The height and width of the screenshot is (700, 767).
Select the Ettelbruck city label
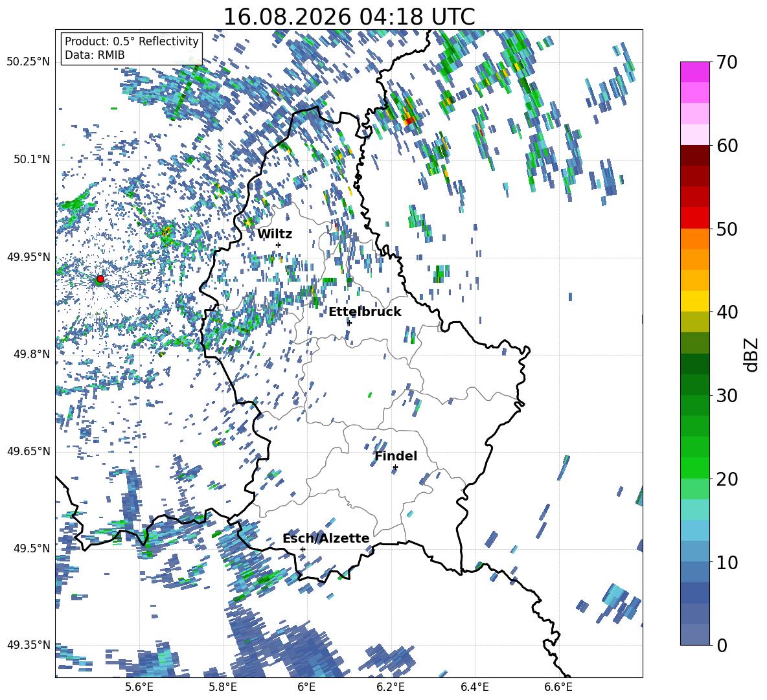[365, 311]
